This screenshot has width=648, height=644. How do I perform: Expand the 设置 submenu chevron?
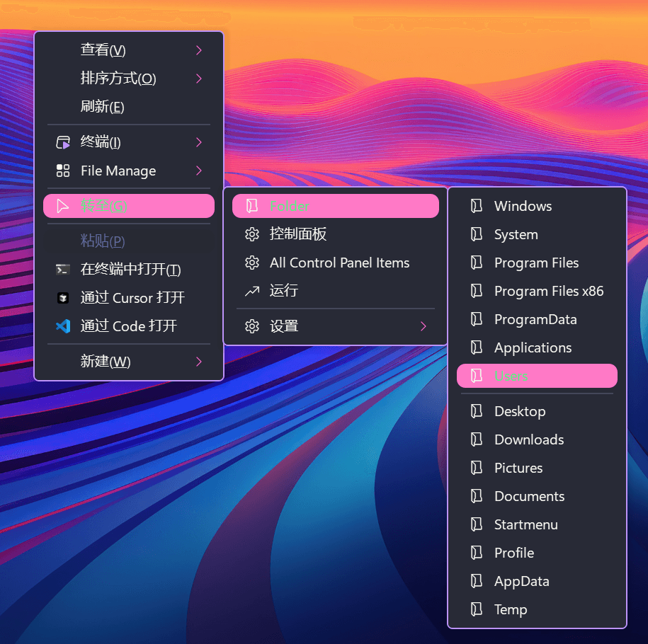(423, 326)
